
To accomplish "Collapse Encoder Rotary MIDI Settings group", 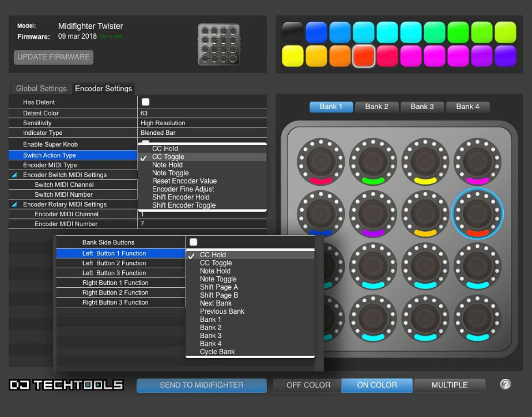I will tap(14, 204).
